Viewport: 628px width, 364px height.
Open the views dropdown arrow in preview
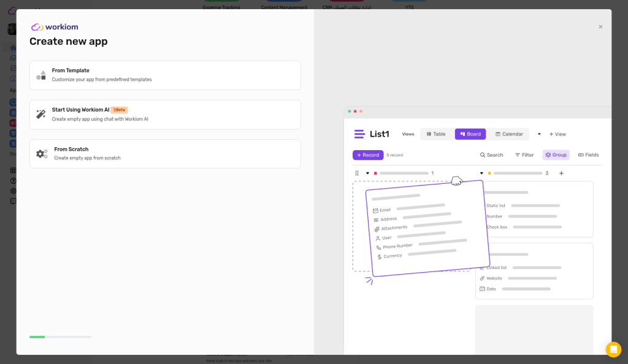tap(539, 134)
